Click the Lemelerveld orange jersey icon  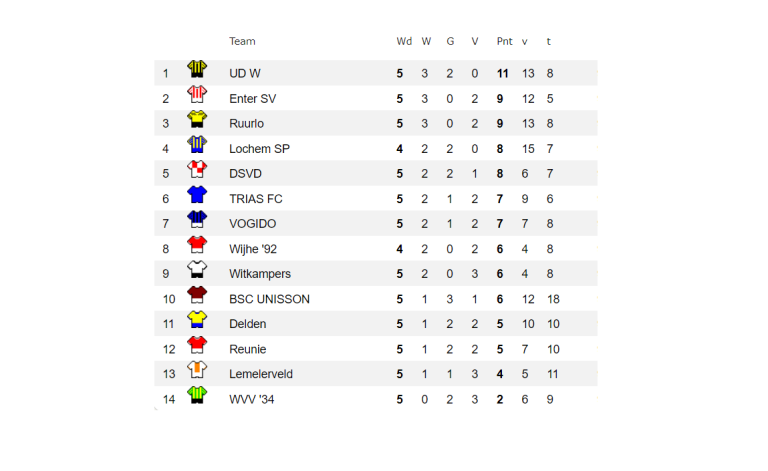click(197, 370)
